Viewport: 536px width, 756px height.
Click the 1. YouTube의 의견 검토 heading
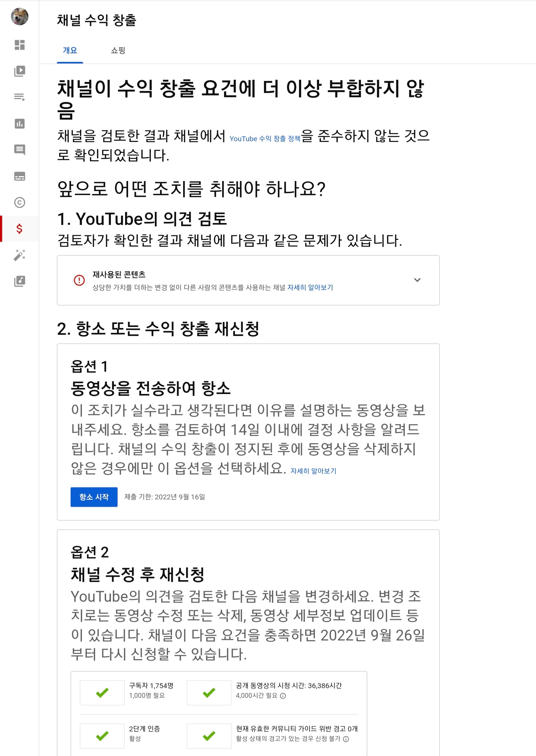(142, 219)
